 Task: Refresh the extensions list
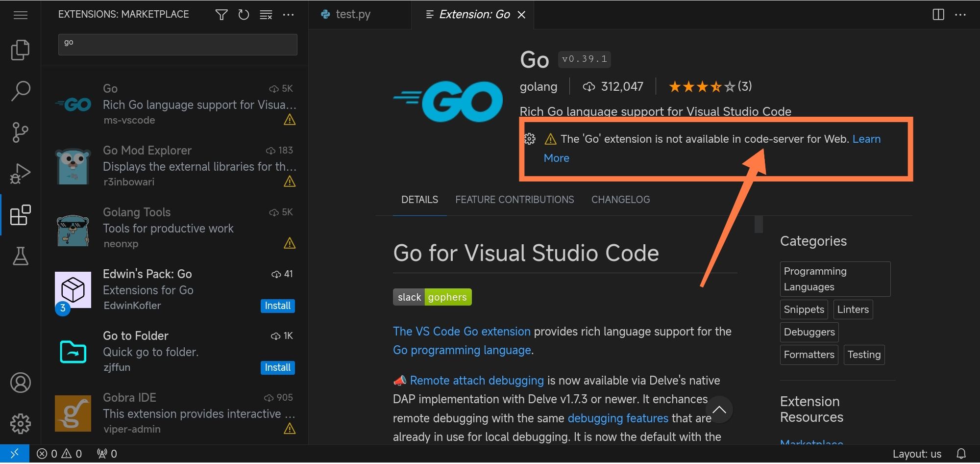pyautogui.click(x=244, y=15)
